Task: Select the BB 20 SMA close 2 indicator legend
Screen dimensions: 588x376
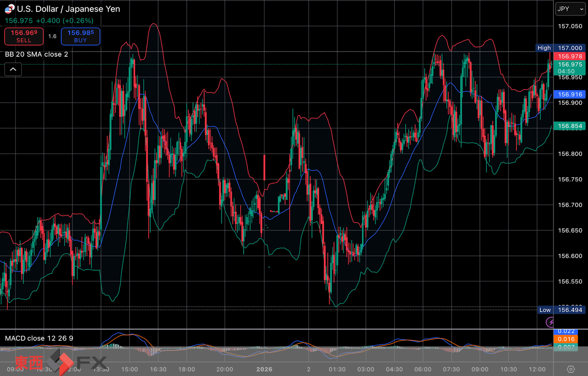Action: tap(37, 54)
